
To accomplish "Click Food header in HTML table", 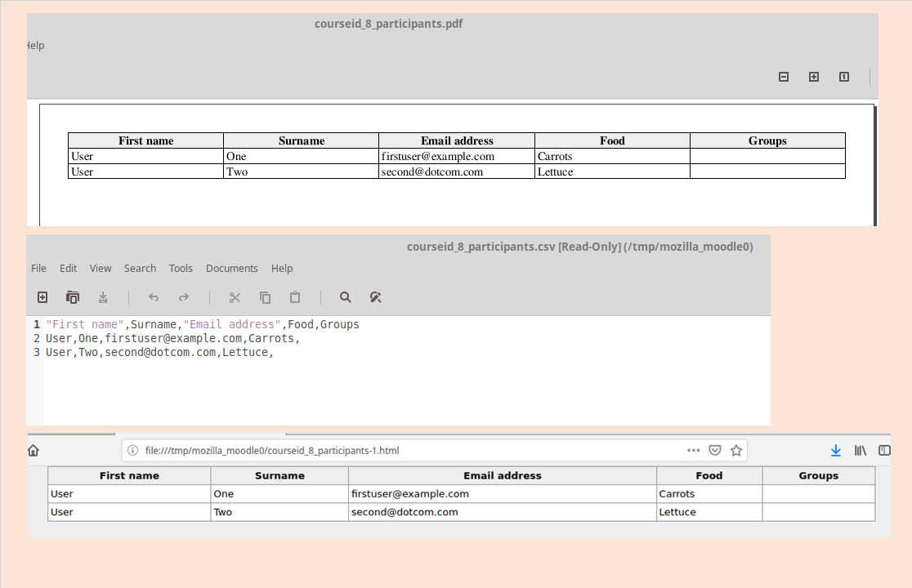I will (x=709, y=475).
